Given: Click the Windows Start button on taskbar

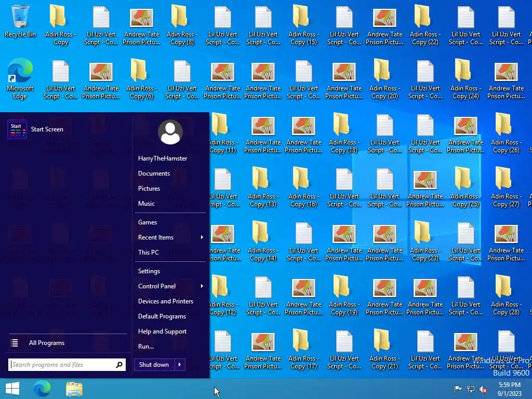Looking at the screenshot, I should click(12, 389).
